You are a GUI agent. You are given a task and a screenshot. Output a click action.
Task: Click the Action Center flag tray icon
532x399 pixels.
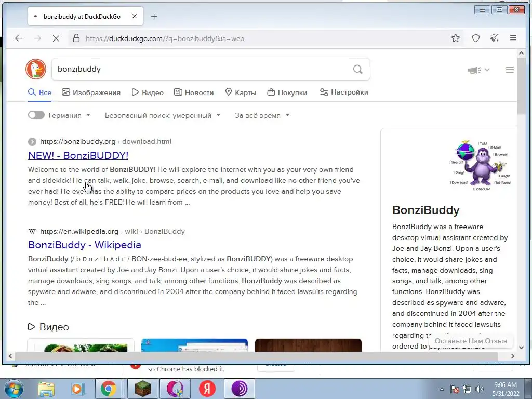(x=454, y=389)
